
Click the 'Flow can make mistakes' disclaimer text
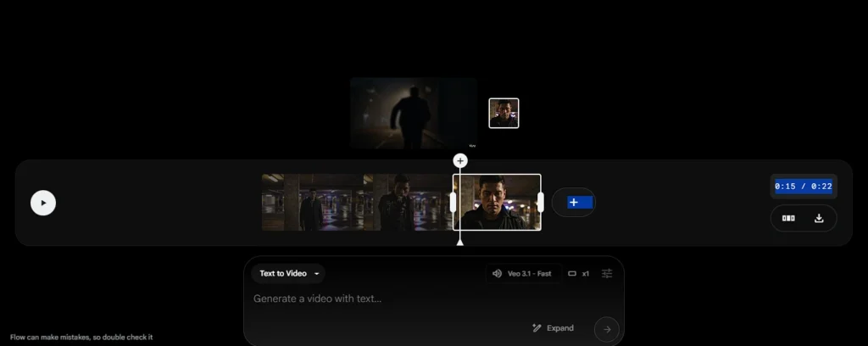pos(81,338)
